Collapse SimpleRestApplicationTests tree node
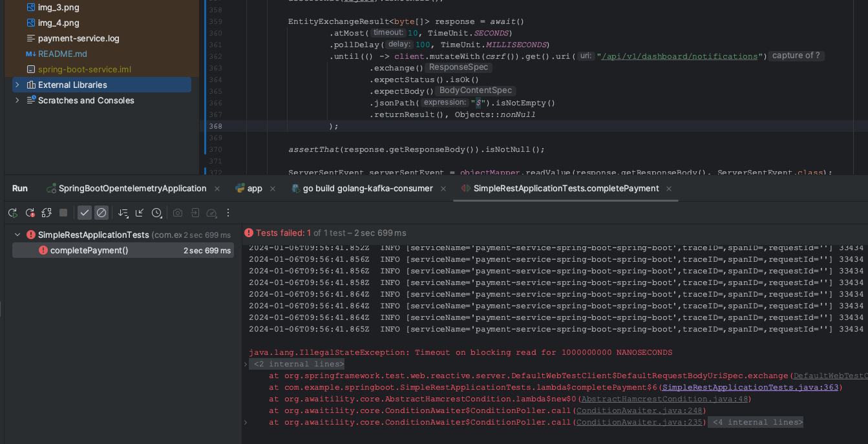868x444 pixels. (17, 235)
